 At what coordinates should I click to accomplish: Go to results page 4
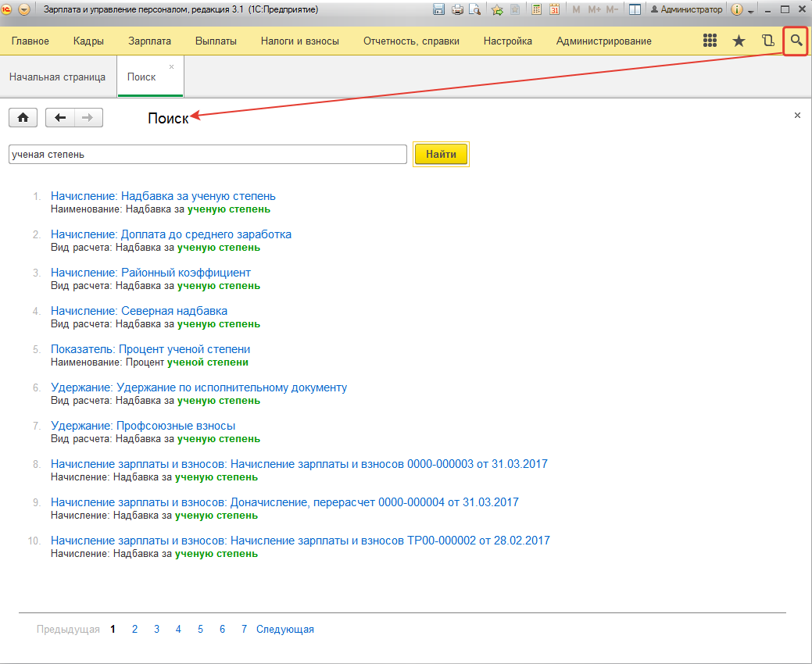(178, 630)
